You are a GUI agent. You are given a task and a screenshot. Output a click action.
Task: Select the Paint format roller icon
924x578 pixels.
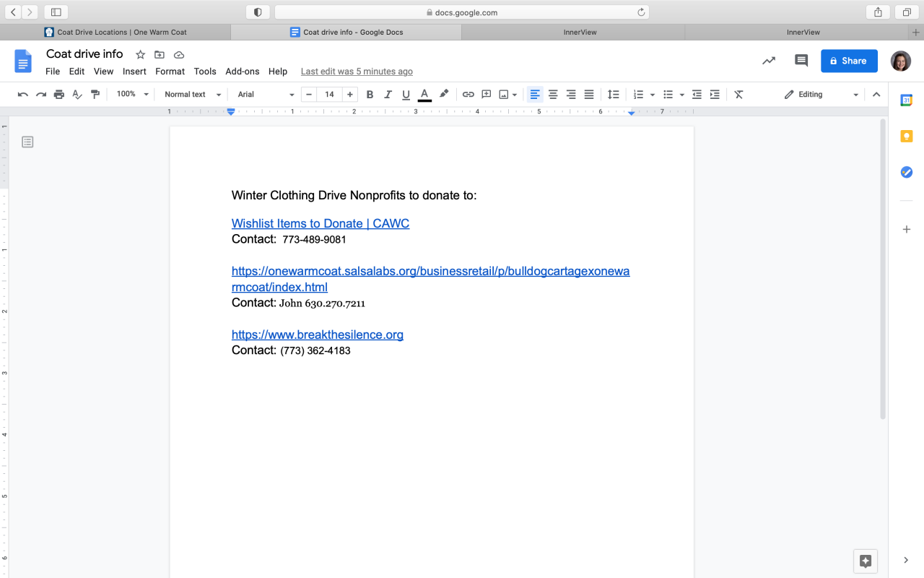(95, 95)
